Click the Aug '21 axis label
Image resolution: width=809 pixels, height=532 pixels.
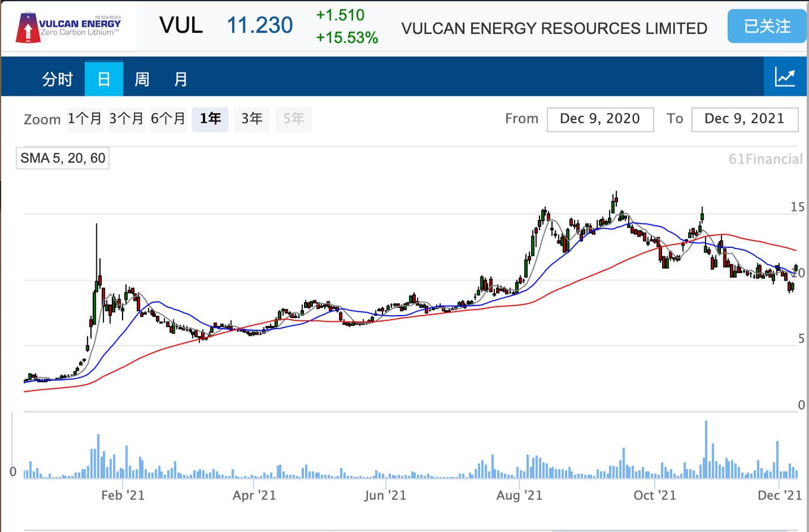coord(520,495)
